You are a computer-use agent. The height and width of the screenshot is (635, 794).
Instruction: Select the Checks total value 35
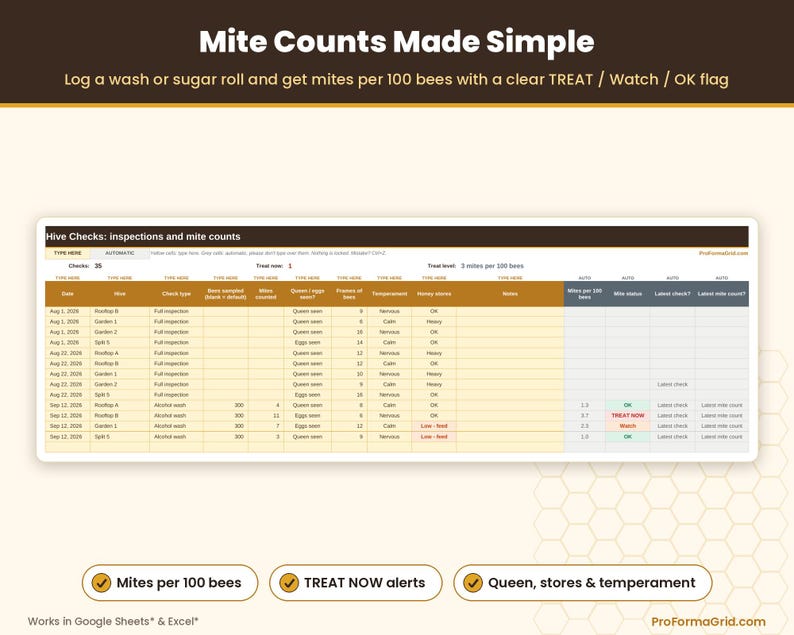(x=98, y=266)
